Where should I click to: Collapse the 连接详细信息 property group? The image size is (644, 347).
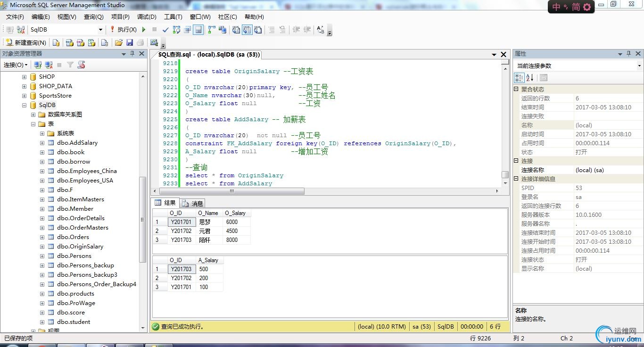pos(516,179)
